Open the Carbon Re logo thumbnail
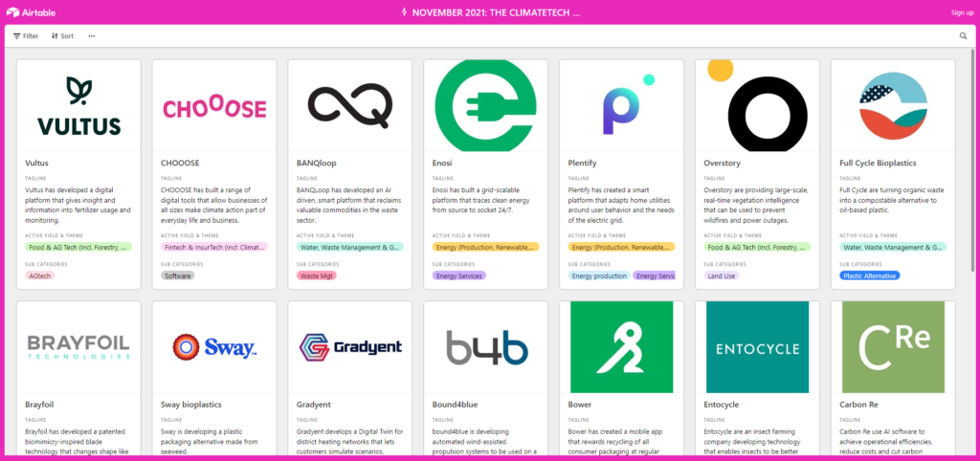This screenshot has height=461, width=980. click(893, 347)
